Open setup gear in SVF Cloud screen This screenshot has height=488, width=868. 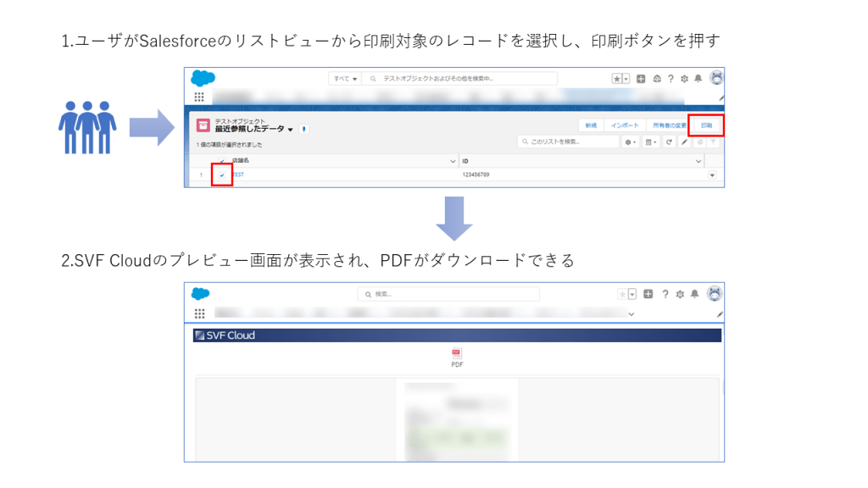[x=684, y=294]
